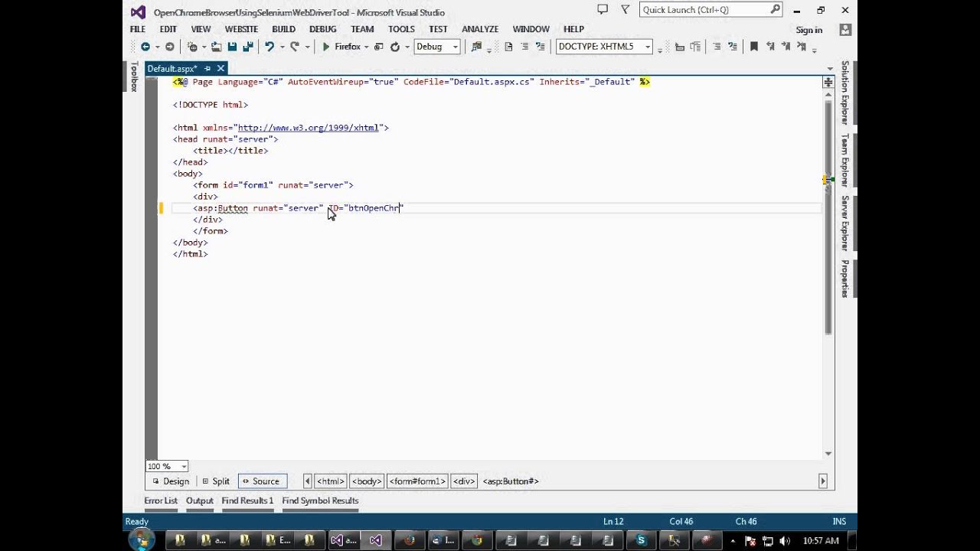Click the Comment out selected lines icon
Image resolution: width=980 pixels, height=551 pixels.
click(717, 47)
